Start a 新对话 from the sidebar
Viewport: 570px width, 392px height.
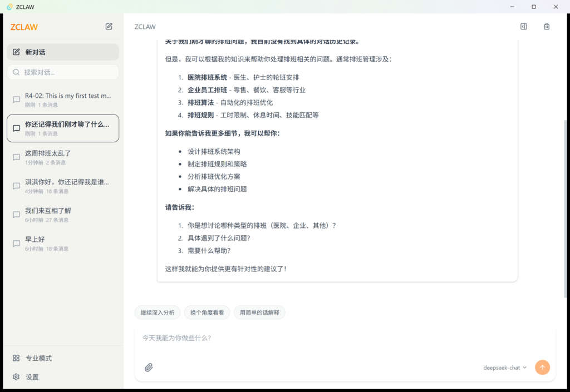point(63,52)
